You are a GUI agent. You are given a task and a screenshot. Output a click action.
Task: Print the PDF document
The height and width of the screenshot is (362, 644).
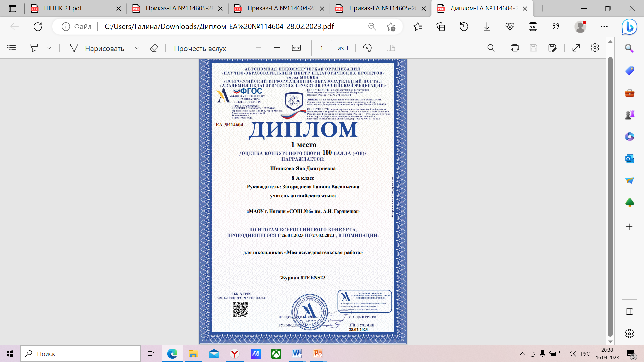[515, 48]
